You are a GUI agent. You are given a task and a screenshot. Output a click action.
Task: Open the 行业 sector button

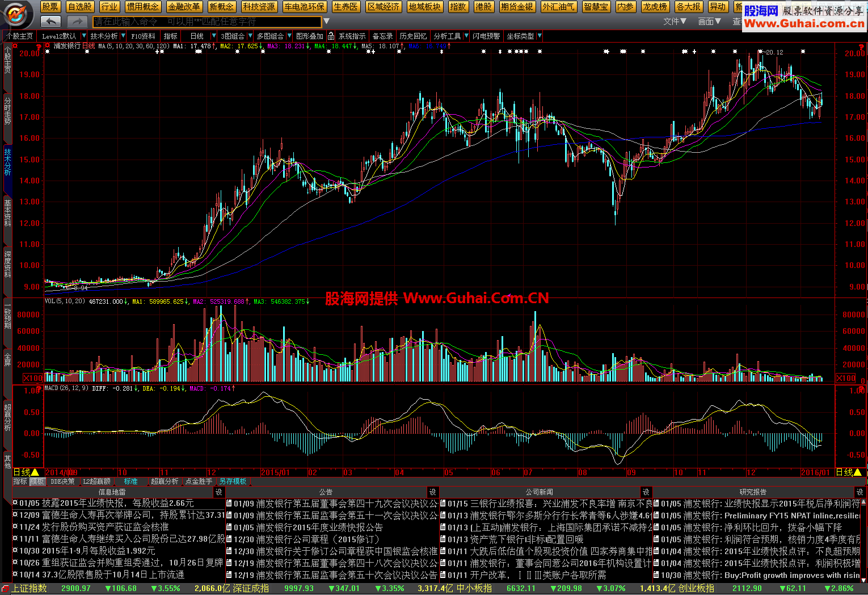coord(109,7)
